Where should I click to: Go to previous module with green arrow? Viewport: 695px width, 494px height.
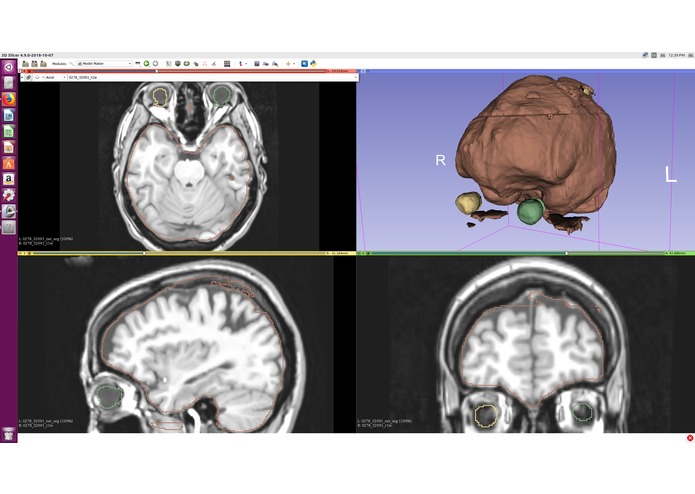[x=147, y=64]
